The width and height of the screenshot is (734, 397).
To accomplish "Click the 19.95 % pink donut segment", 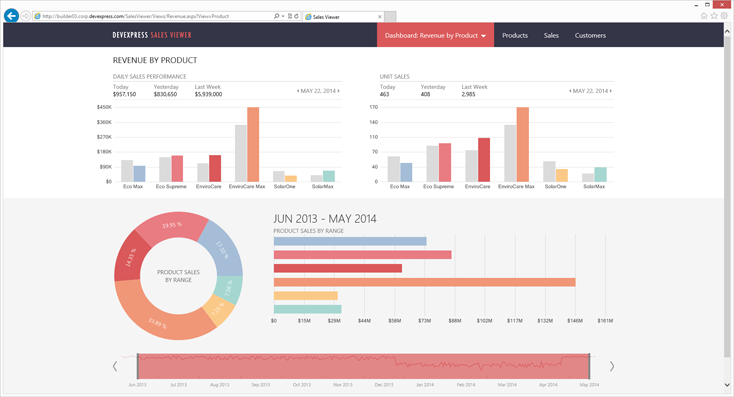I will click(x=173, y=225).
